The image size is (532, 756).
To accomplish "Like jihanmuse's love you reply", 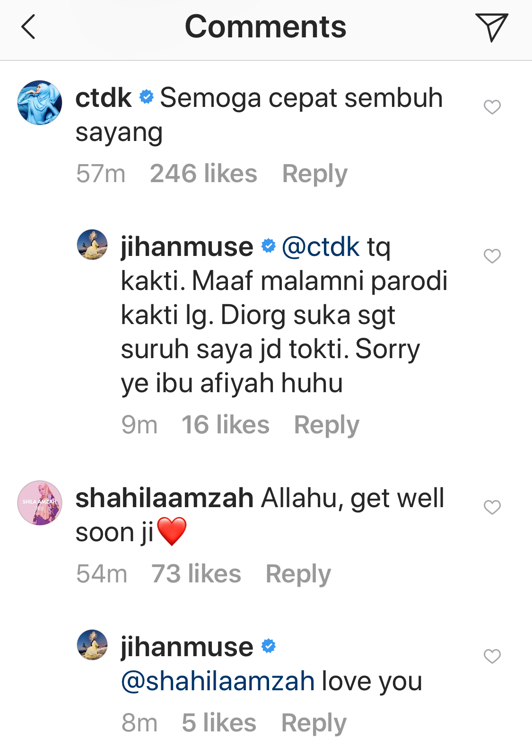I will pyautogui.click(x=492, y=656).
